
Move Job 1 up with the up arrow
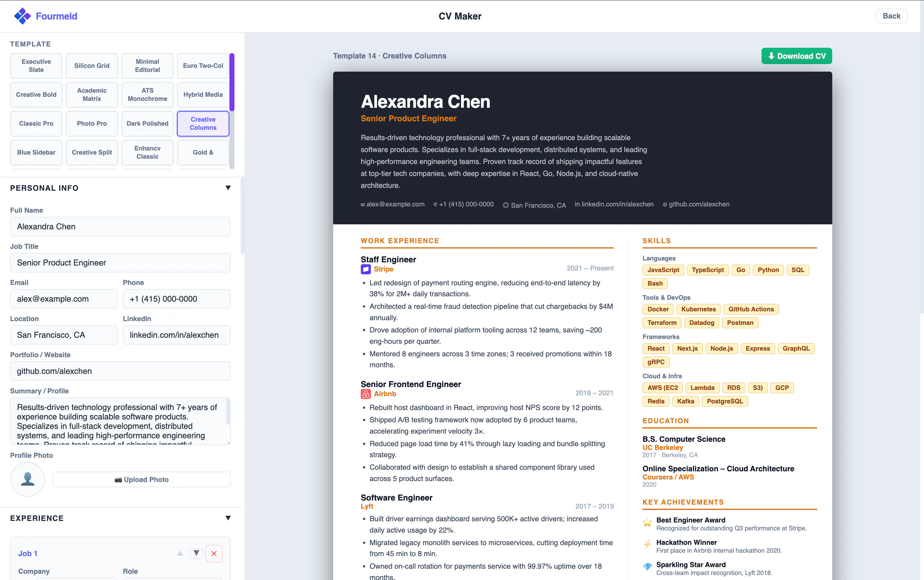180,553
